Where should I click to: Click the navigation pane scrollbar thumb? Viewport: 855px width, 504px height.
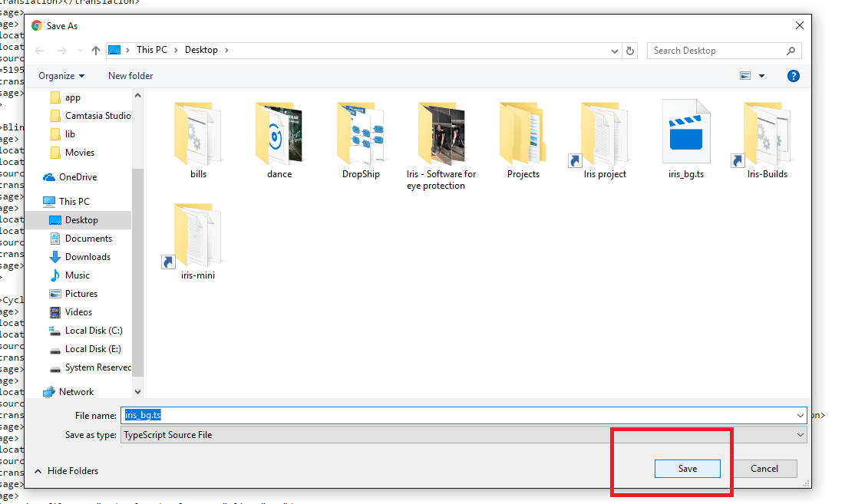(x=137, y=272)
